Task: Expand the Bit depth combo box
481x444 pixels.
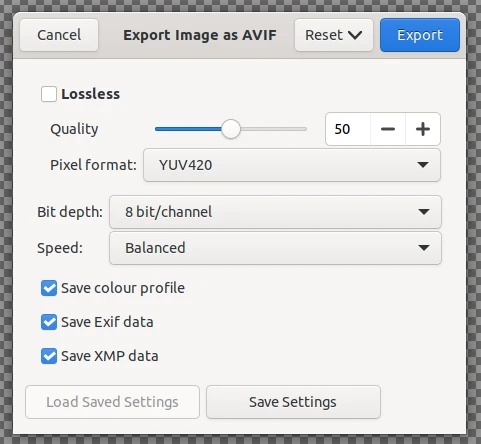Action: pyautogui.click(x=275, y=212)
